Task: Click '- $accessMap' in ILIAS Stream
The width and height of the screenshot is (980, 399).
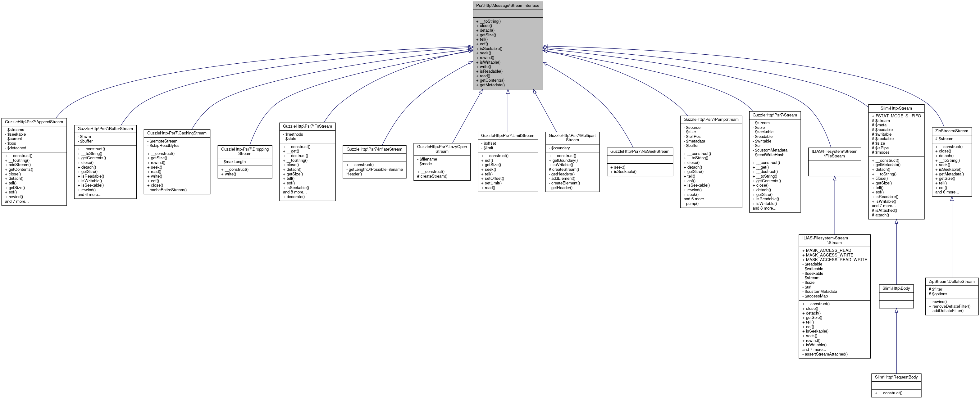Action: pos(815,296)
